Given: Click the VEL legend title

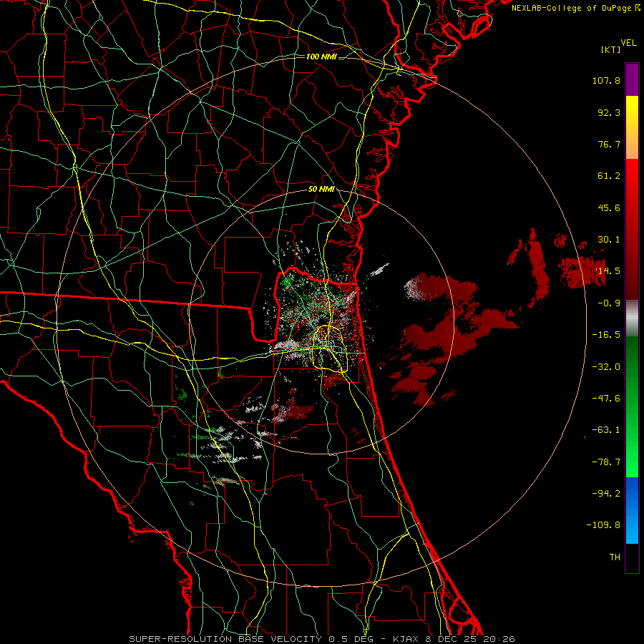Looking at the screenshot, I should pos(628,42).
